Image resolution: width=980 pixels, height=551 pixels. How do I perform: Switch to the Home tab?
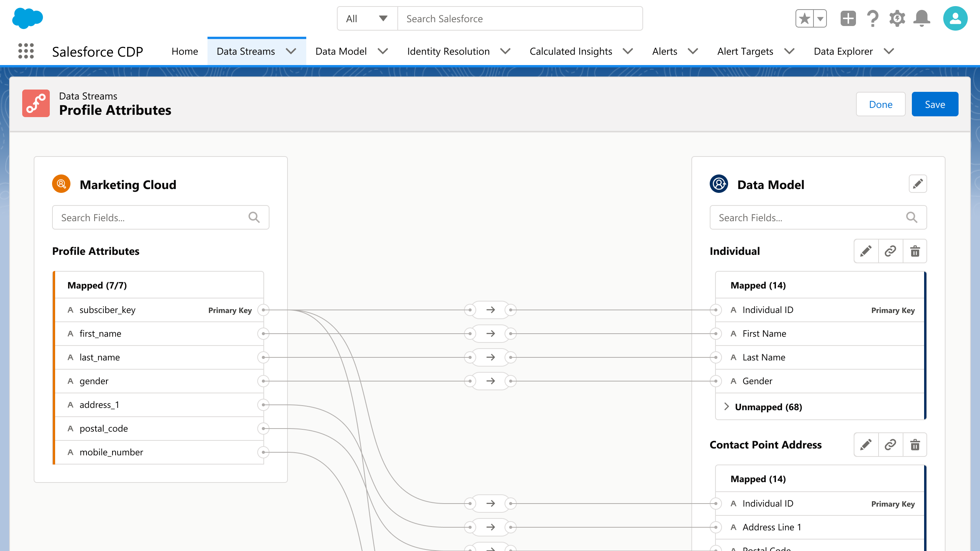(185, 51)
